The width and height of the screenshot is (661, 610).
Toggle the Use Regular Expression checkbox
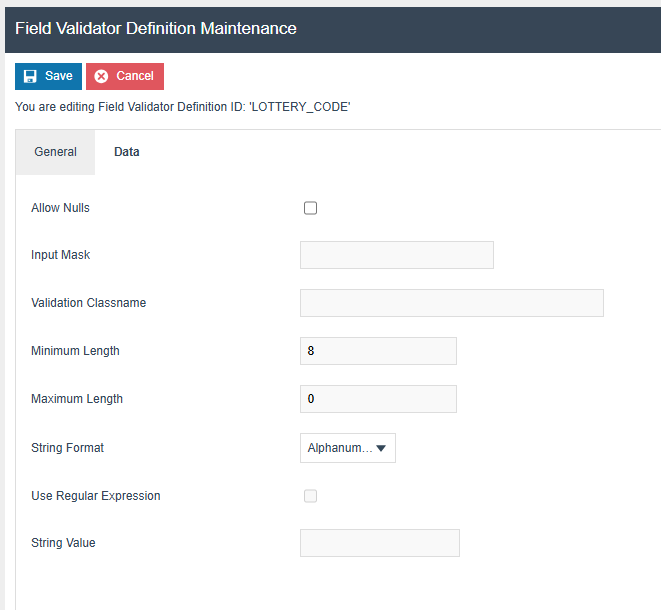[x=310, y=496]
